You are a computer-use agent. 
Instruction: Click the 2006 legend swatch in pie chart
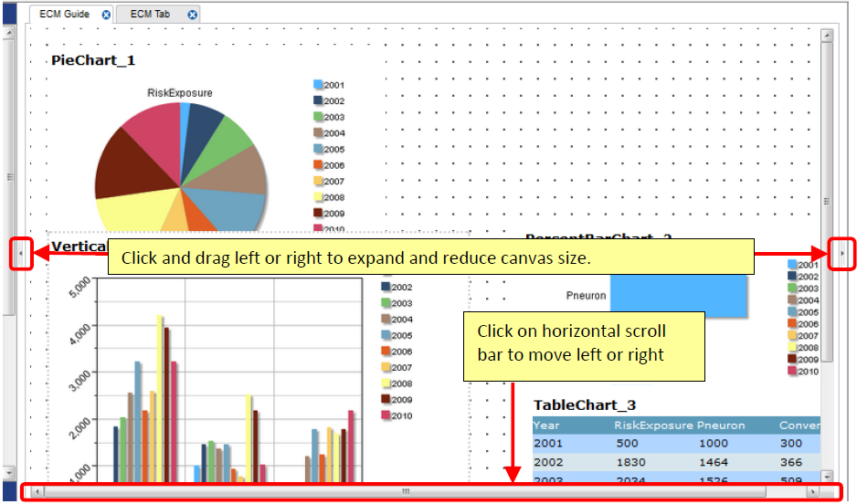[x=318, y=164]
